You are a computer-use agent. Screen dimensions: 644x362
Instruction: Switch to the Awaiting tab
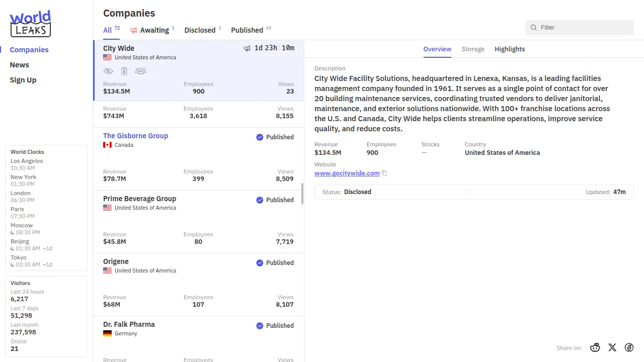click(154, 30)
